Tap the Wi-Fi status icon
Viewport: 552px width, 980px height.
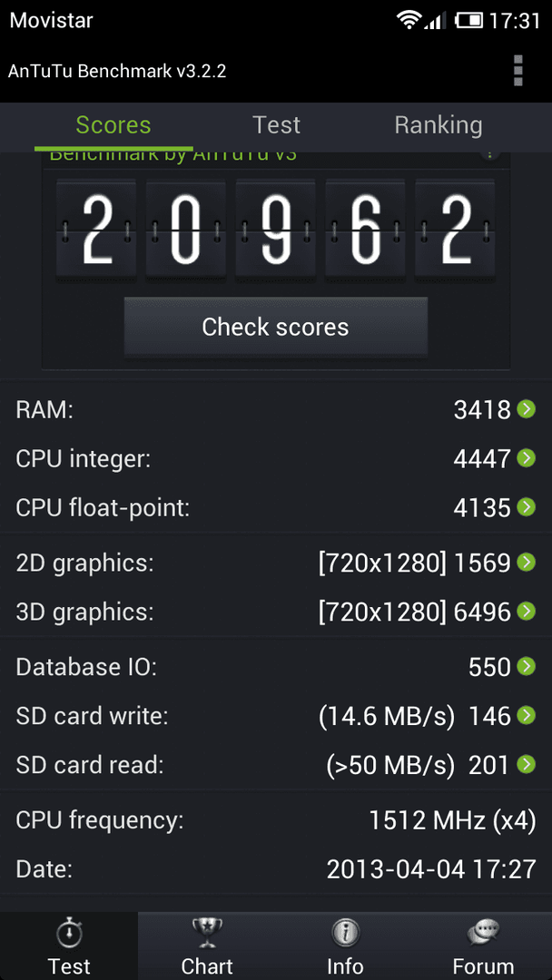[409, 21]
